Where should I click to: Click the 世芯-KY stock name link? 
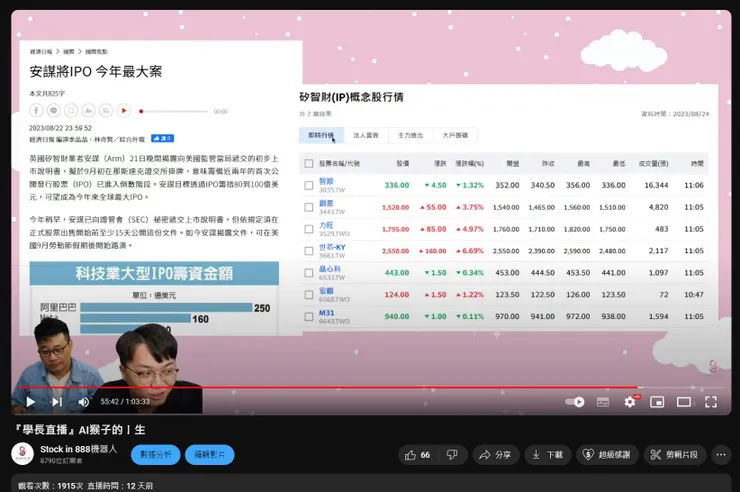[x=332, y=247]
